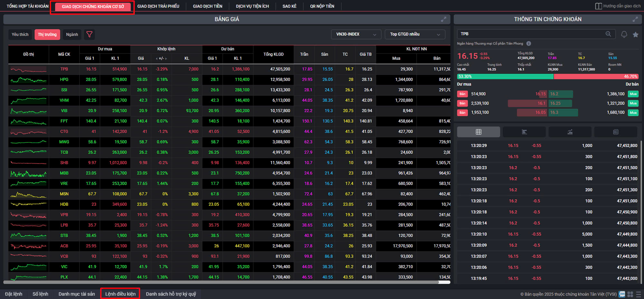Click the bell alert icon for TPB

[624, 34]
